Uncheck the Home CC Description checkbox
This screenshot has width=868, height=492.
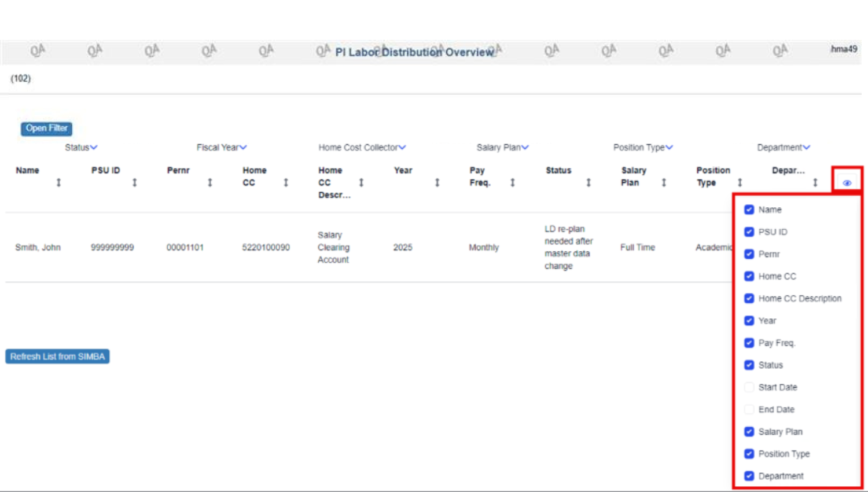[x=749, y=298]
